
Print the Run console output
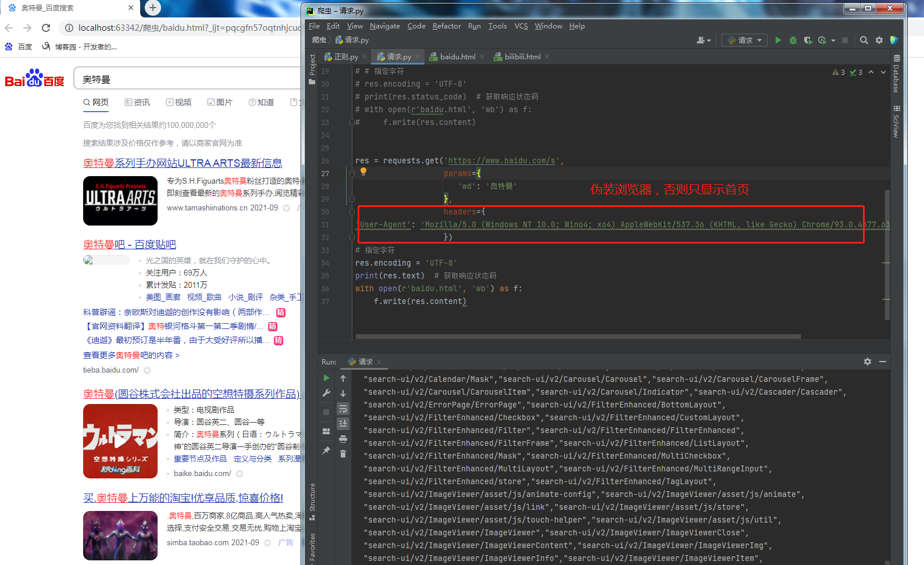pyautogui.click(x=343, y=439)
